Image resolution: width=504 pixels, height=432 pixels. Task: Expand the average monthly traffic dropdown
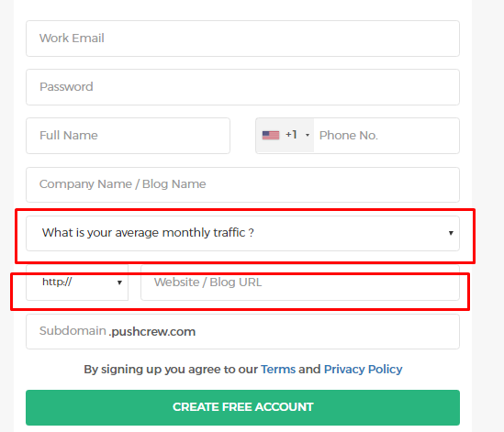242,233
